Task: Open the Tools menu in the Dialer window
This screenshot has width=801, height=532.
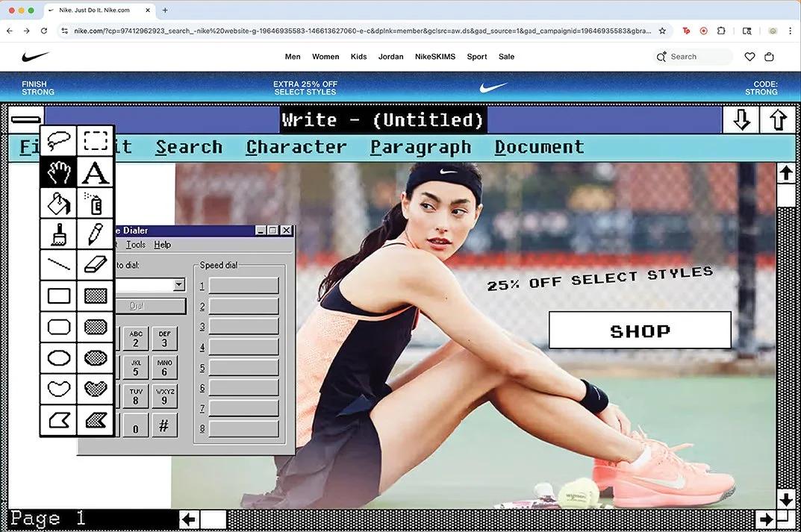Action: (136, 245)
